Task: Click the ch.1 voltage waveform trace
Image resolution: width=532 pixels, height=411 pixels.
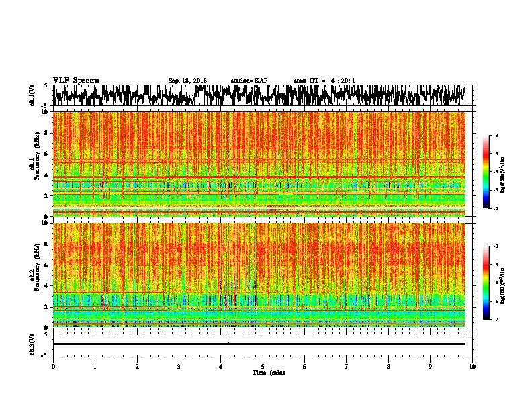Action: tap(259, 95)
